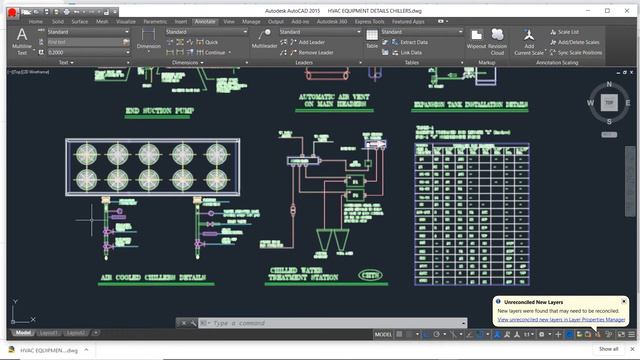Viewport: 640px width, 360px height.
Task: Expand the Dimensions panel
Action: [x=187, y=63]
